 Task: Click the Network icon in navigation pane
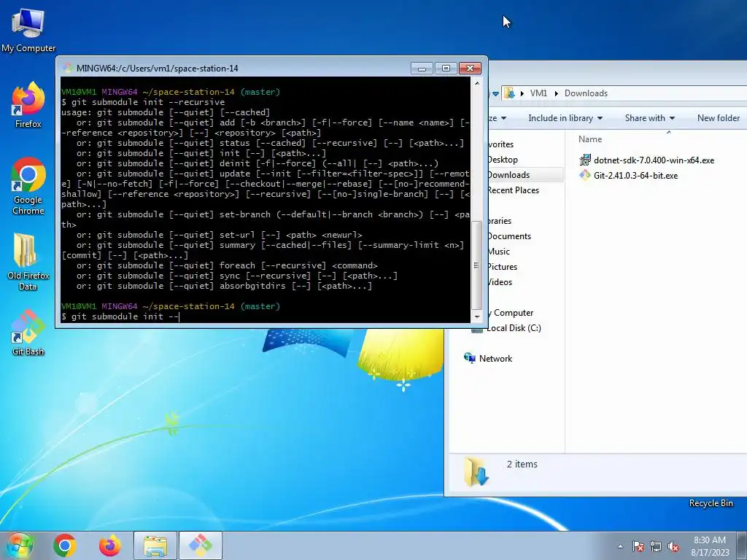point(470,358)
